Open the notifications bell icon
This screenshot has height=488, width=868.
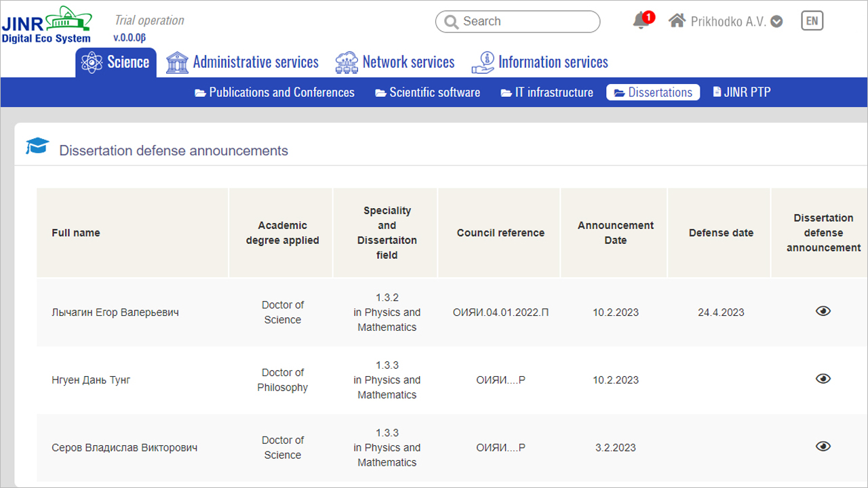641,21
